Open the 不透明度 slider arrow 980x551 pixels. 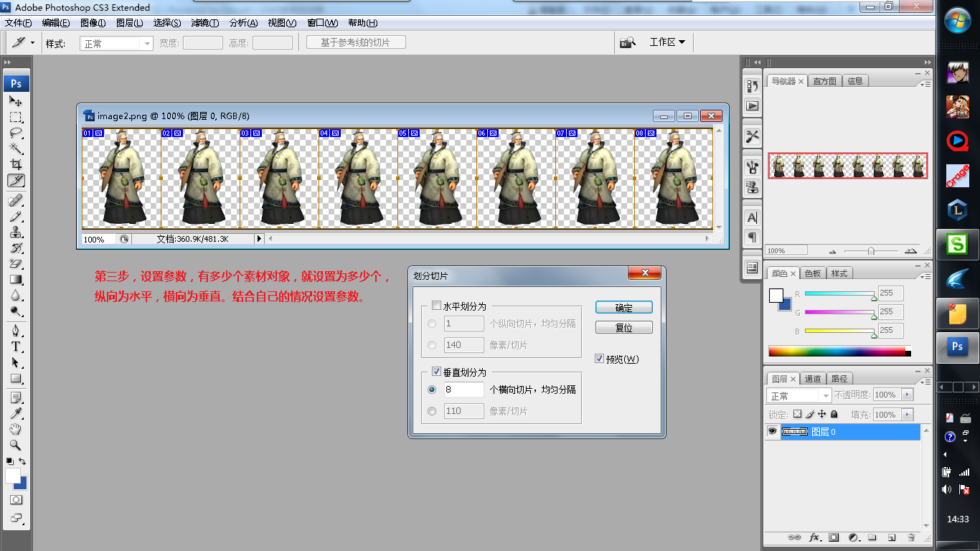[x=908, y=395]
